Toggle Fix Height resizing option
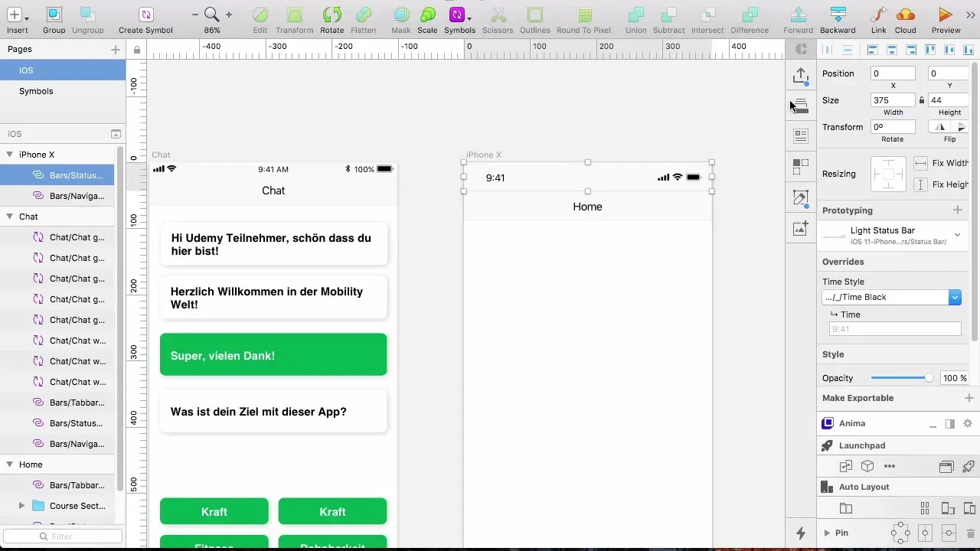 [921, 184]
